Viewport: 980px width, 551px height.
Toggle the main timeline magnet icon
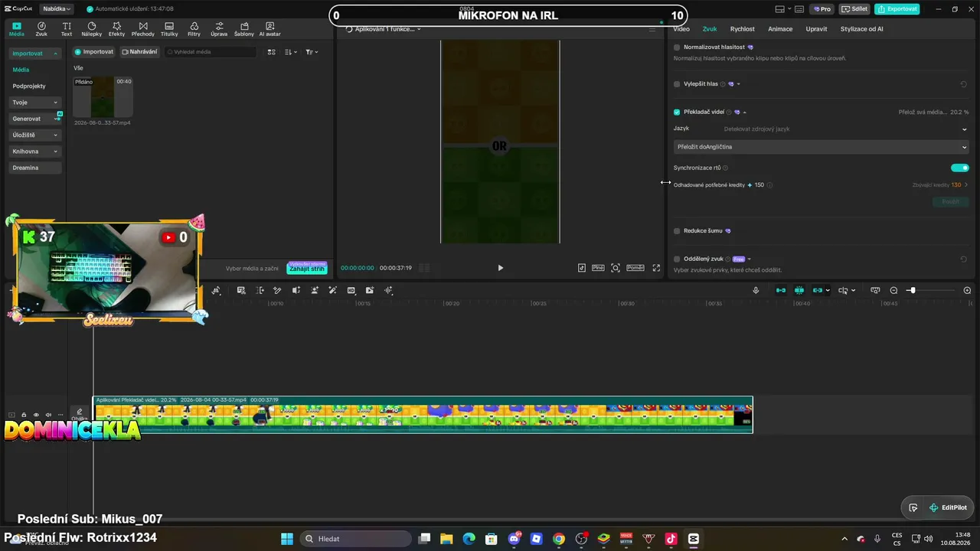tap(781, 290)
